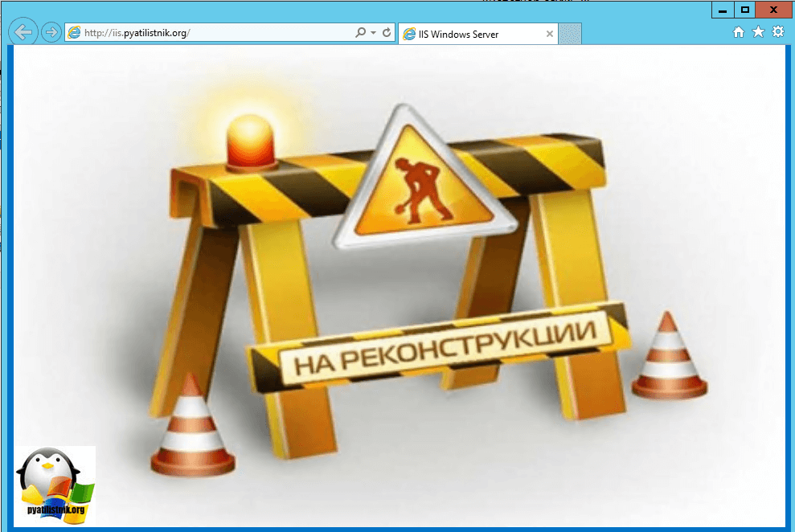Go back with the Back arrow button
The height and width of the screenshot is (532, 795).
pos(23,32)
